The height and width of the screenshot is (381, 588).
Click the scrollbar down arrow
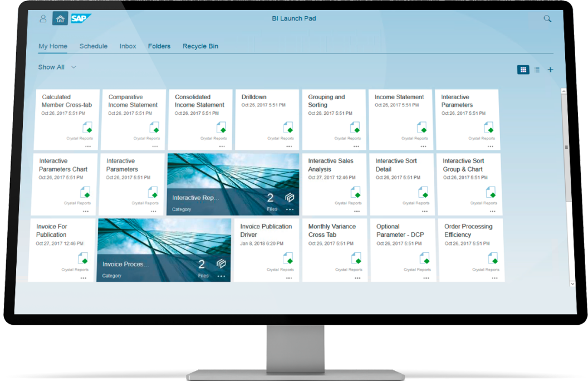pos(572,284)
